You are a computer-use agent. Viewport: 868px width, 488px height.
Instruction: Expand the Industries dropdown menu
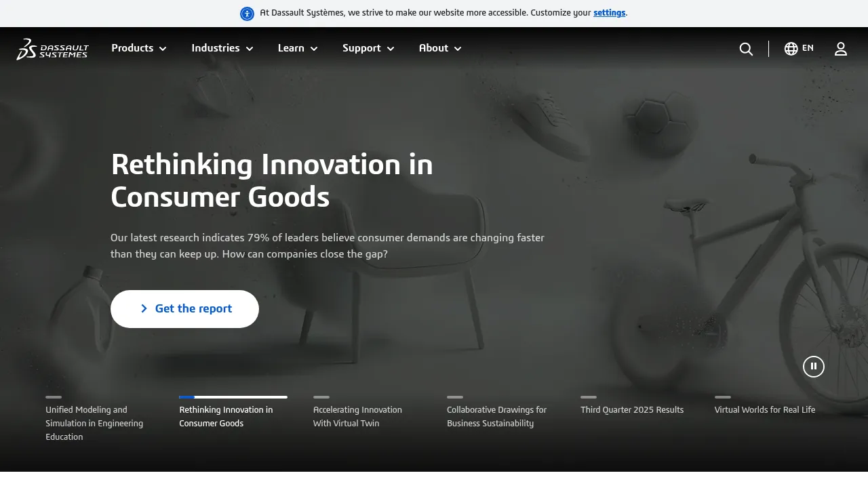pyautogui.click(x=222, y=48)
